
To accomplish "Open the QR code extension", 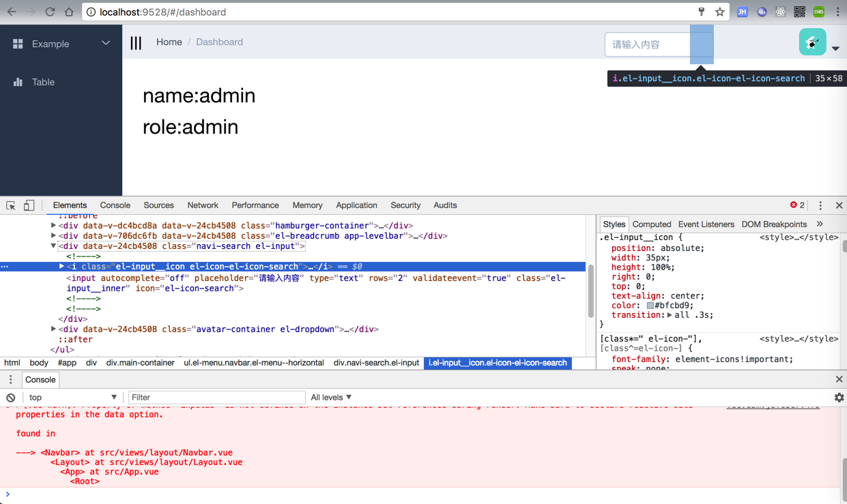I will point(799,12).
